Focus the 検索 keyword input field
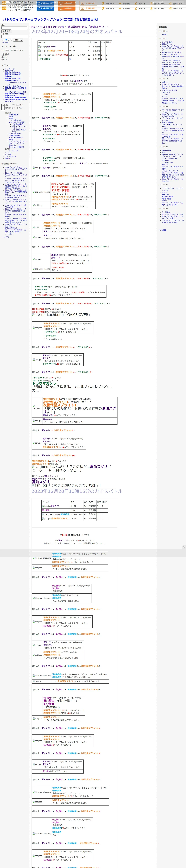 coord(14,28)
